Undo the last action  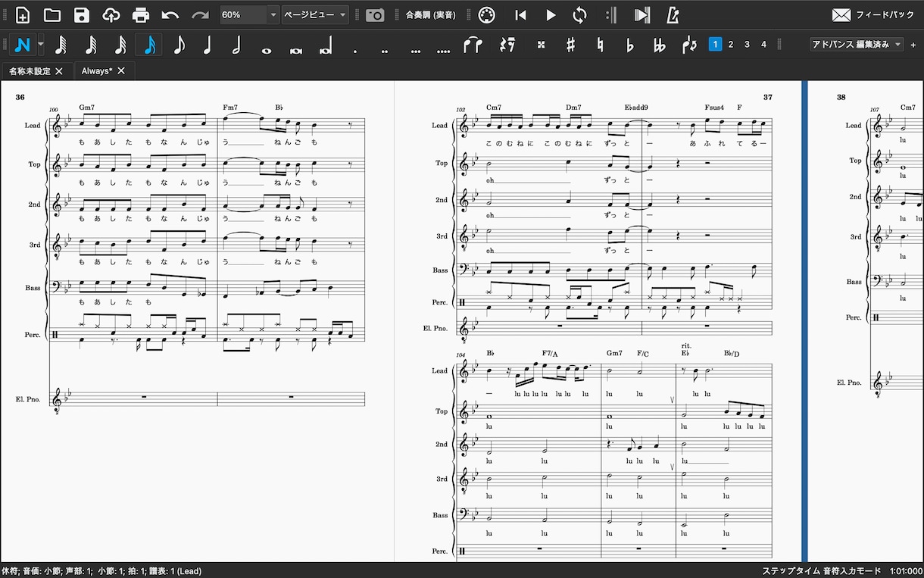click(170, 15)
